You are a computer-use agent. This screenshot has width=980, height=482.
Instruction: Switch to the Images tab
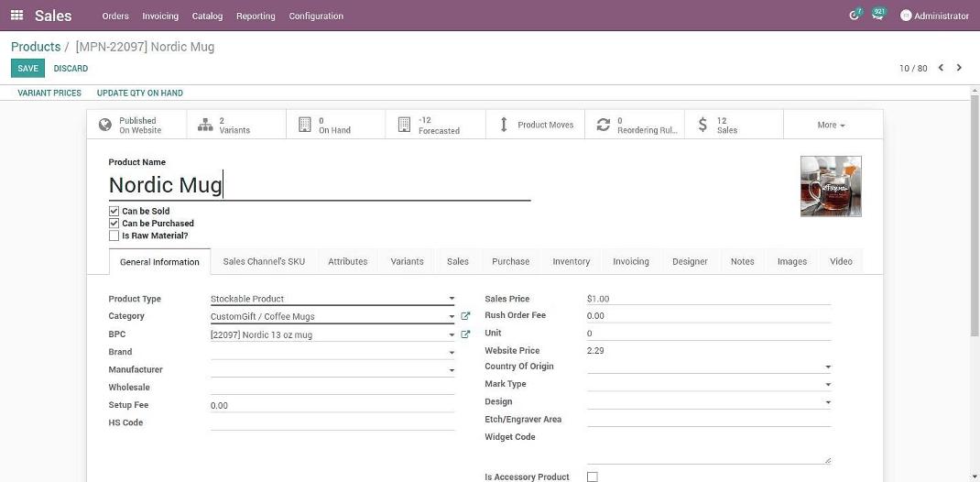pos(792,261)
